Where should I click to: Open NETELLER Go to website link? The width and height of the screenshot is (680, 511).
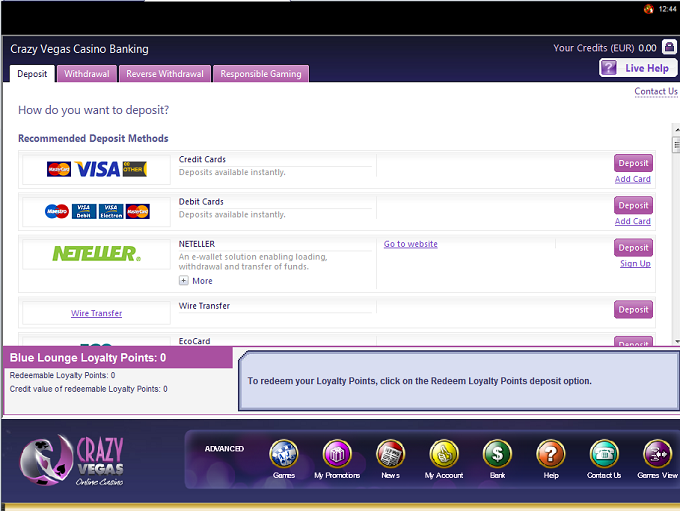[x=411, y=244]
